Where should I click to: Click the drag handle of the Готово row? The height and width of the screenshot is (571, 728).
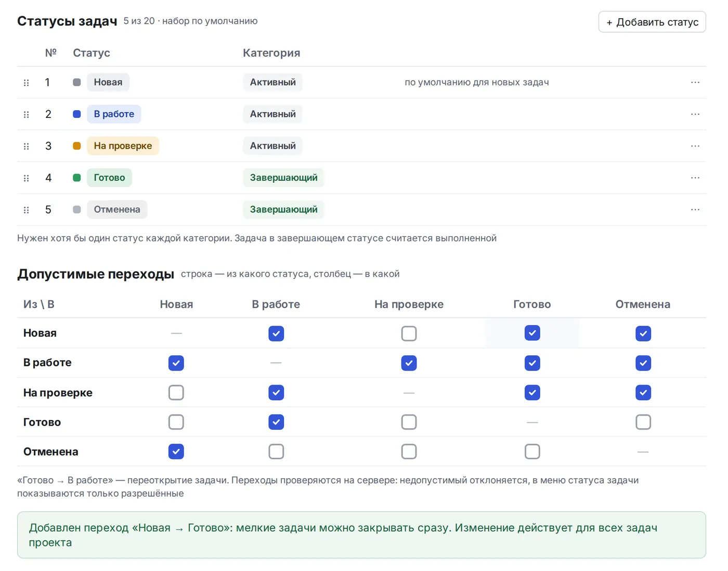[27, 178]
